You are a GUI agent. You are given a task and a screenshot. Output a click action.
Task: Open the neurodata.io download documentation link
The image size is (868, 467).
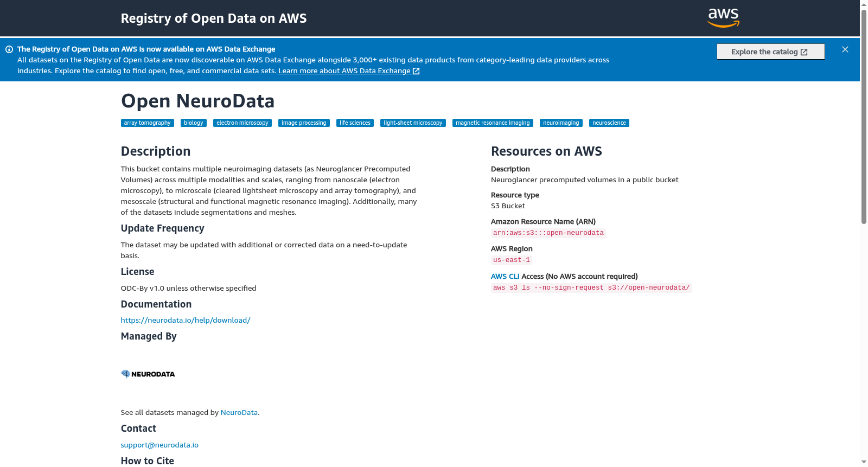pyautogui.click(x=186, y=320)
